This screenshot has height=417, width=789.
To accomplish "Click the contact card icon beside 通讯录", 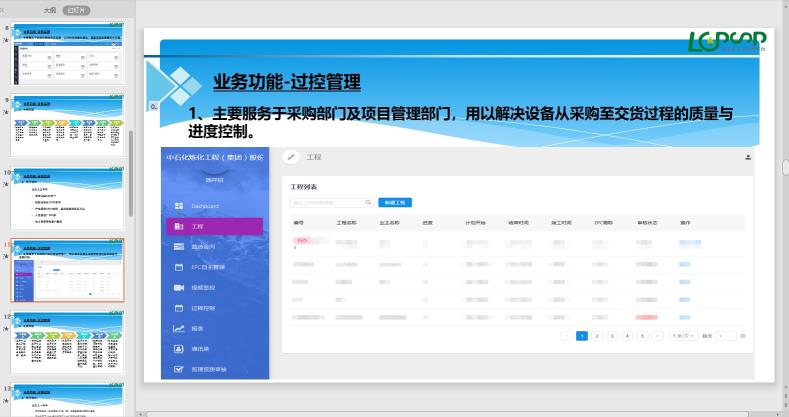I will 179,349.
